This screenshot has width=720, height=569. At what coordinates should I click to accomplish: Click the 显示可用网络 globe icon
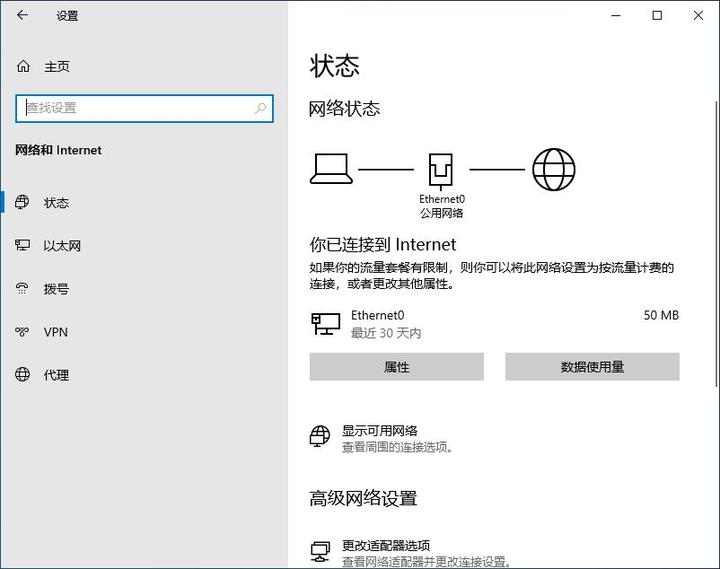click(x=320, y=437)
